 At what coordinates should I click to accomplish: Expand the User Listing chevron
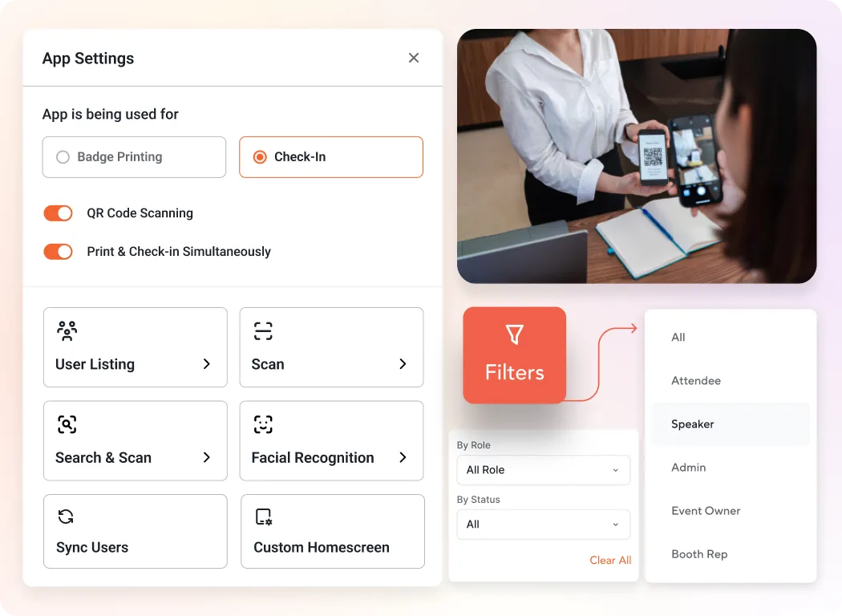pyautogui.click(x=206, y=363)
